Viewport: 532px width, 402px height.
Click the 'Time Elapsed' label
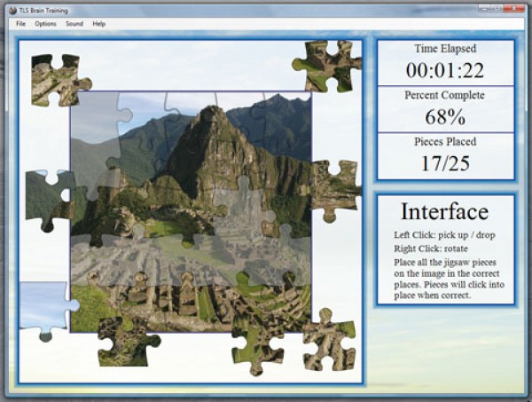pyautogui.click(x=445, y=49)
